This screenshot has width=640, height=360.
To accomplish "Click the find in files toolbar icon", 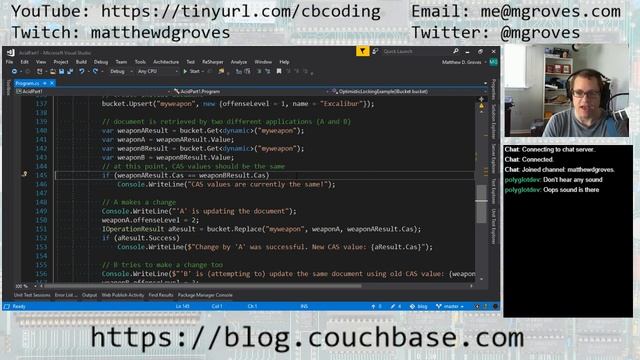I will [x=221, y=71].
